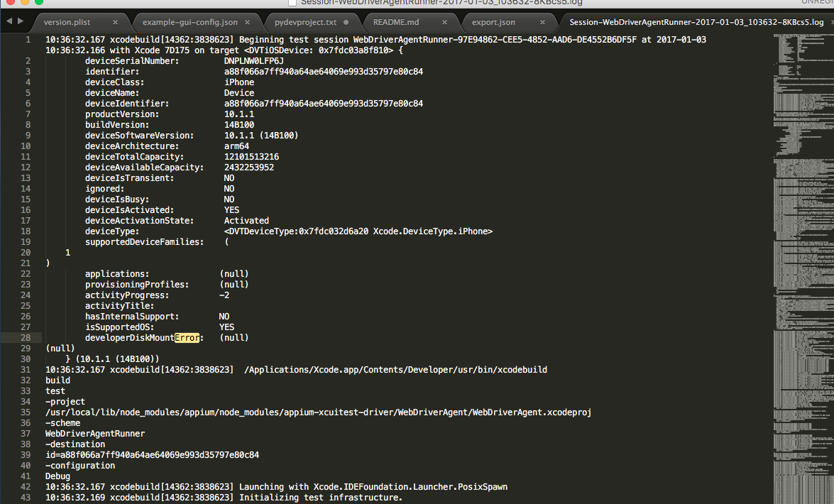Open the export.json tab

(493, 22)
